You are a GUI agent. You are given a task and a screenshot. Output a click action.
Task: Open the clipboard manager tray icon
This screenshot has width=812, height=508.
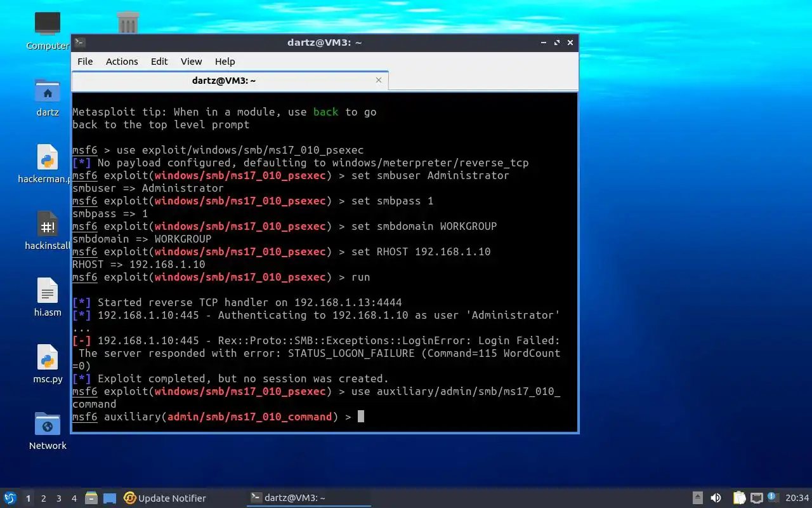tap(739, 498)
